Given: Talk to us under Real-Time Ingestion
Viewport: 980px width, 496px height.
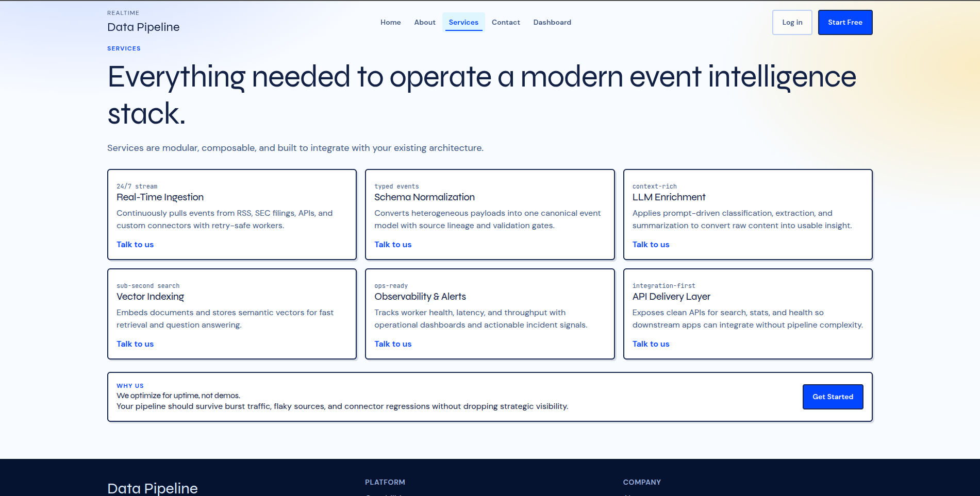Looking at the screenshot, I should point(135,245).
